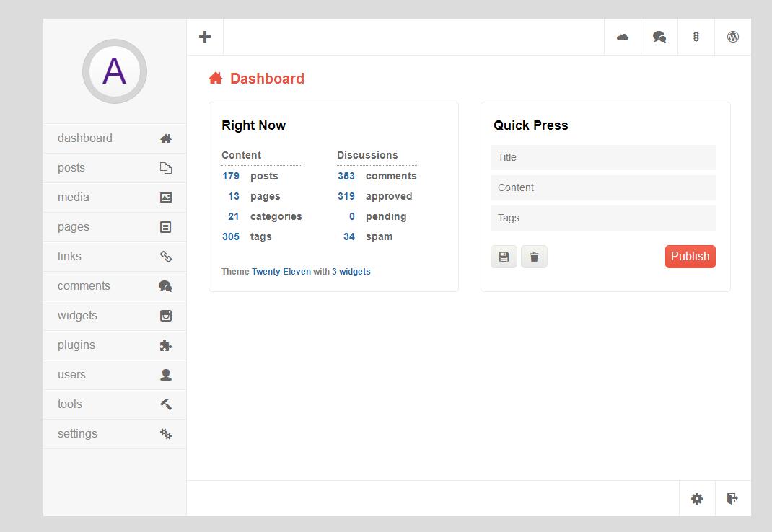772x532 pixels.
Task: Click the WordPress logo icon
Action: tap(733, 37)
